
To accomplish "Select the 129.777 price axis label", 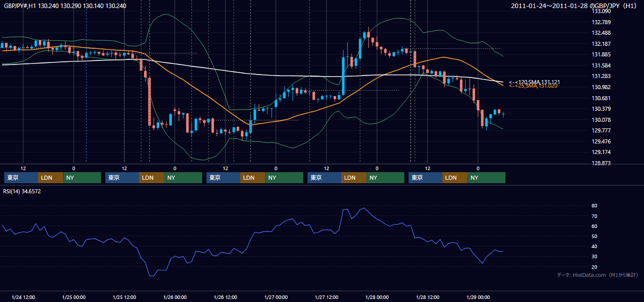I will [602, 130].
